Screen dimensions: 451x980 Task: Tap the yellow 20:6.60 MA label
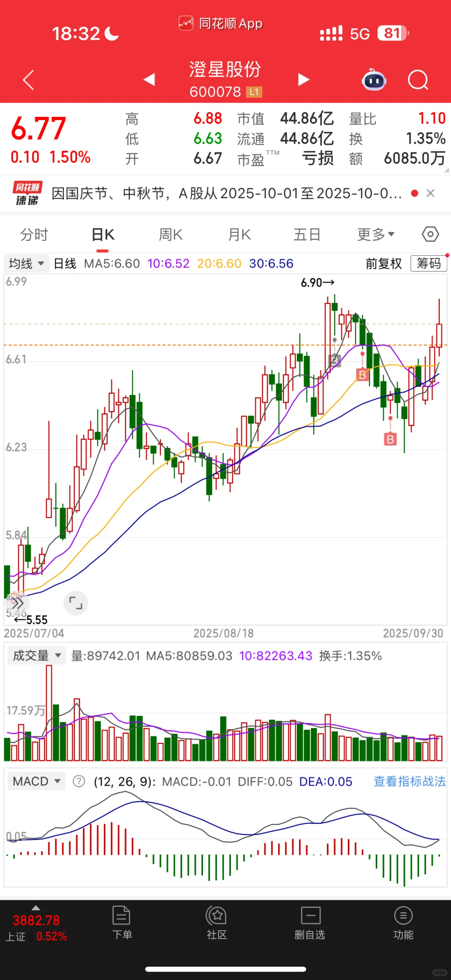(x=219, y=263)
